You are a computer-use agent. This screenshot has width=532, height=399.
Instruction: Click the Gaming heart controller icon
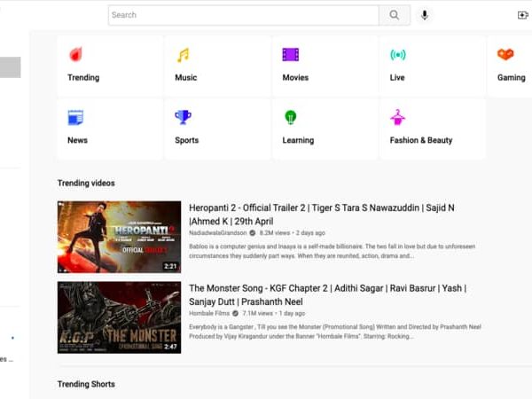(x=505, y=54)
